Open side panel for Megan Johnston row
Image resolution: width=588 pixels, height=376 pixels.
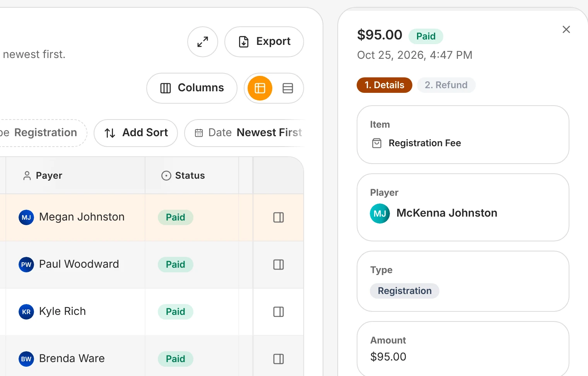coord(279,217)
